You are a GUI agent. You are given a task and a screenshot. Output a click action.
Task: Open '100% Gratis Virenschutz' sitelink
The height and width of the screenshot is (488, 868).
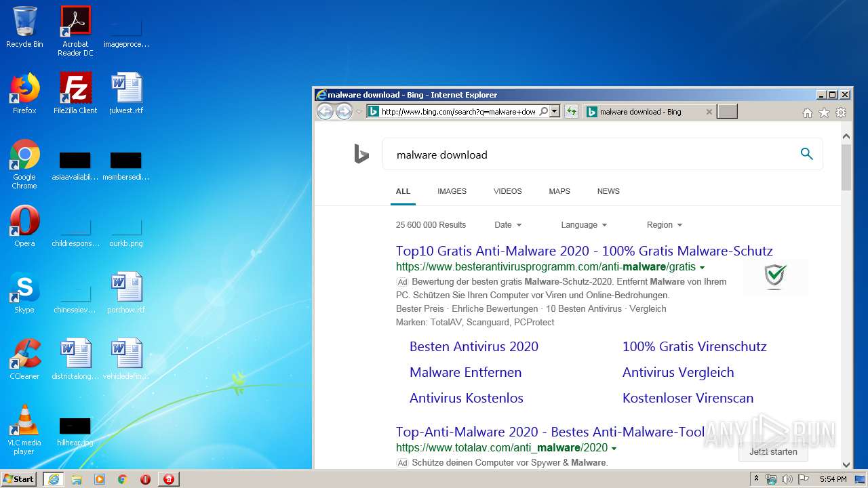coord(694,346)
